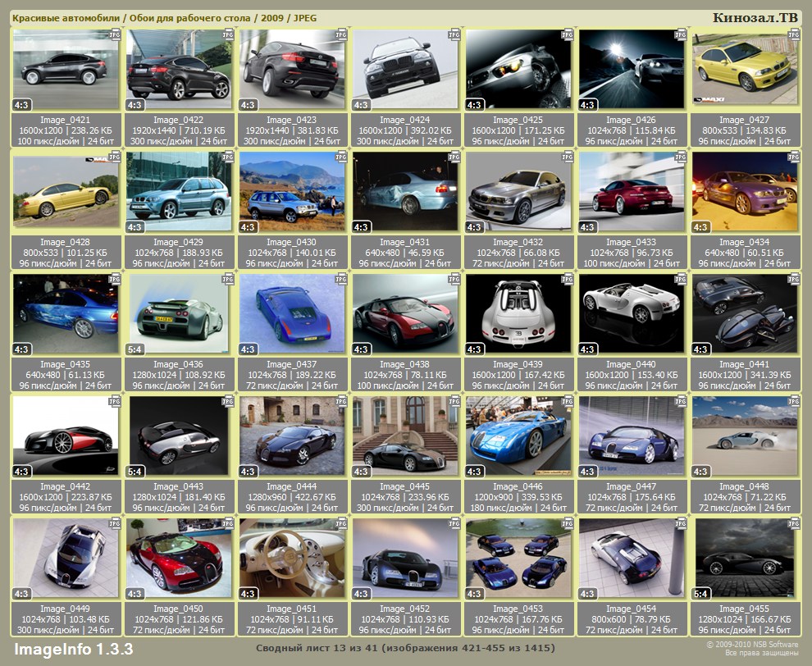The image size is (812, 666).
Task: Open the Image_0455 dark coupe thumbnail
Action: 745,559
